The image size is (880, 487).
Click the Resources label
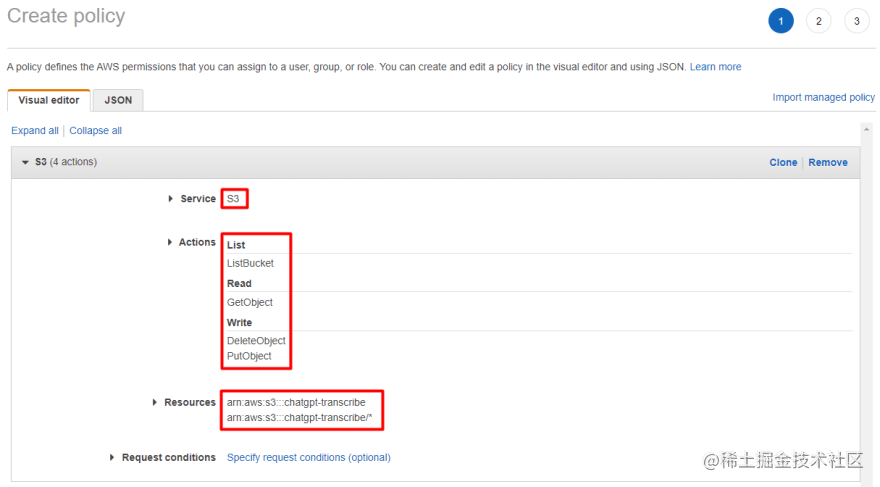(190, 402)
